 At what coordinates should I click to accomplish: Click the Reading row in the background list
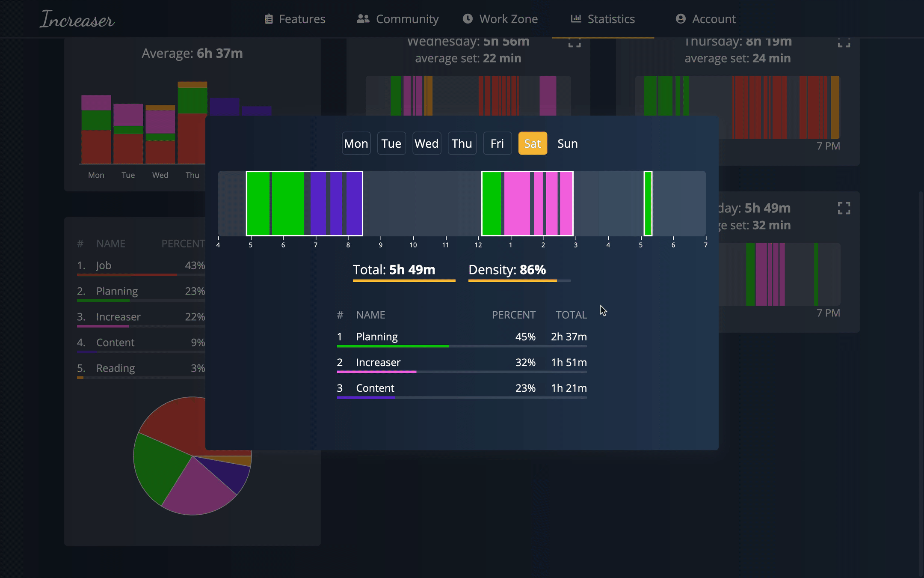pos(141,369)
